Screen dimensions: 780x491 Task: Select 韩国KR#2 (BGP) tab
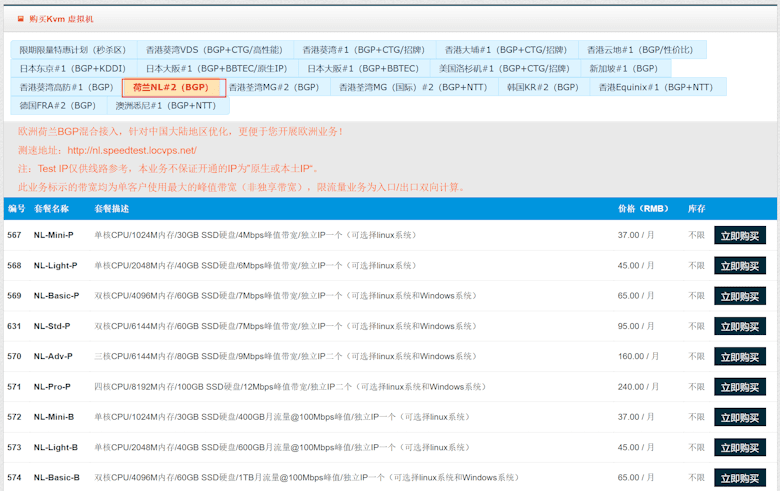[x=544, y=87]
